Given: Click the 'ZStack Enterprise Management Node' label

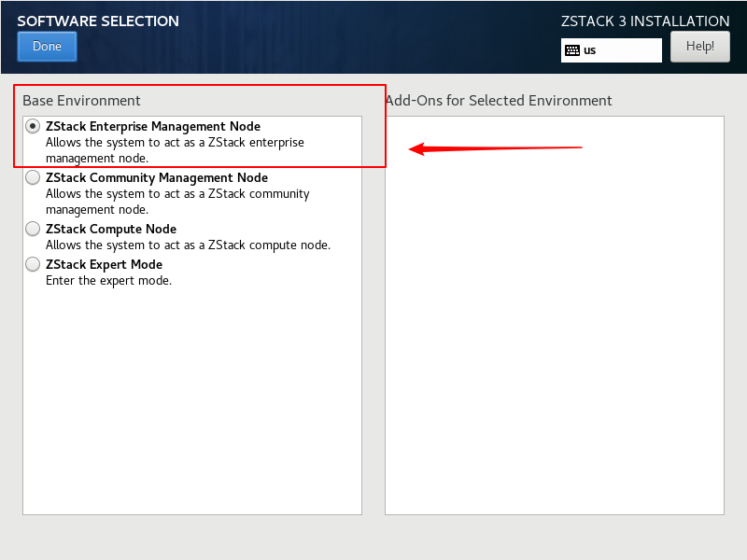Looking at the screenshot, I should tap(153, 126).
